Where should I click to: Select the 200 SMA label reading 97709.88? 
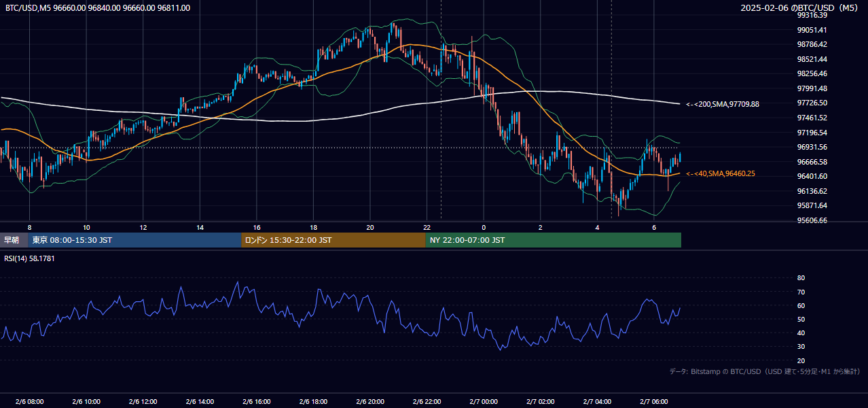tap(723, 104)
